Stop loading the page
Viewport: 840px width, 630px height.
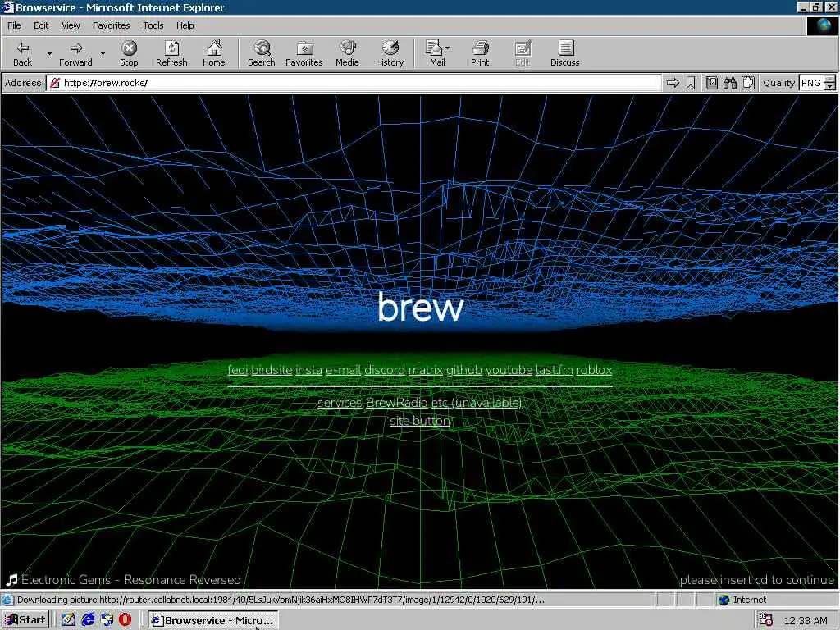[129, 53]
